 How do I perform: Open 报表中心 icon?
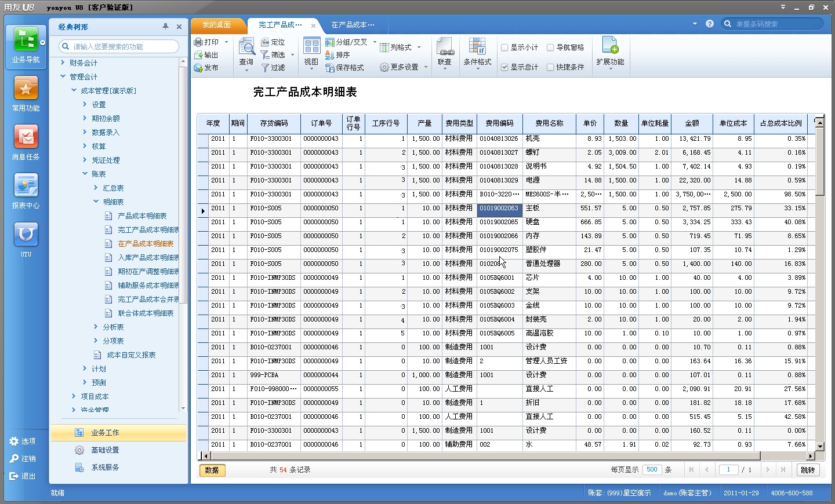(26, 186)
